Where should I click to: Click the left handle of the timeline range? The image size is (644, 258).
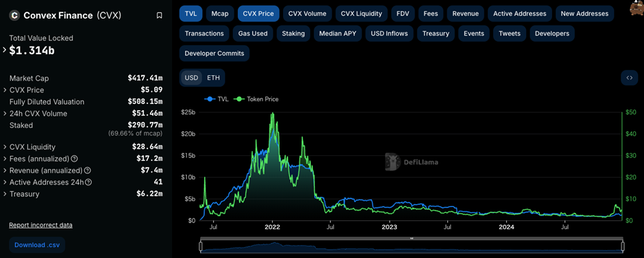(x=201, y=246)
